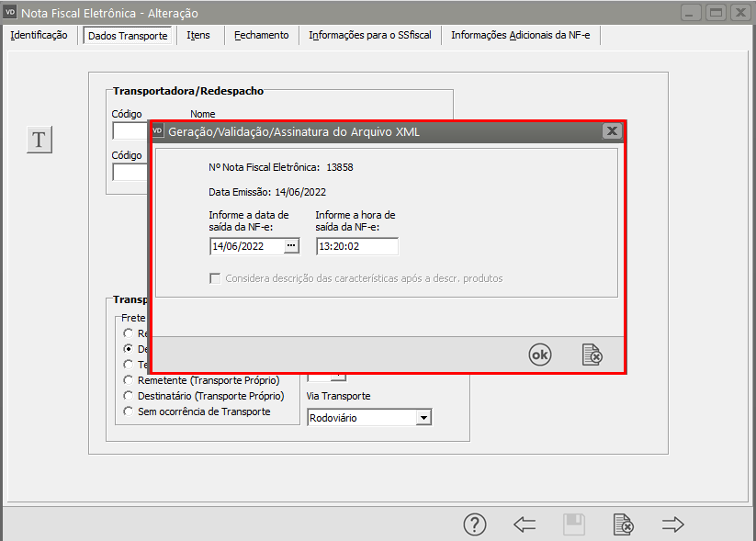This screenshot has height=541, width=756.
Task: Choose Destinatário (Transporte Próprio) radio button
Action: [129, 396]
